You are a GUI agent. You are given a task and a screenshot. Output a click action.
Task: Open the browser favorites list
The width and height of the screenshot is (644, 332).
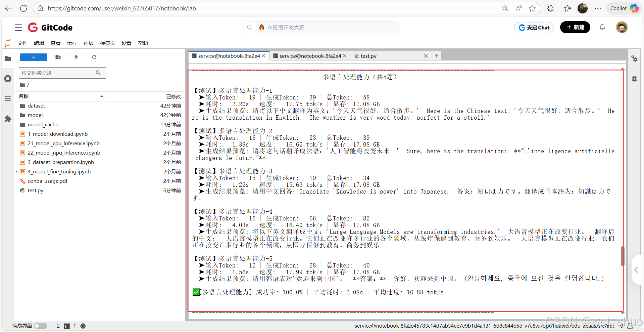567,8
